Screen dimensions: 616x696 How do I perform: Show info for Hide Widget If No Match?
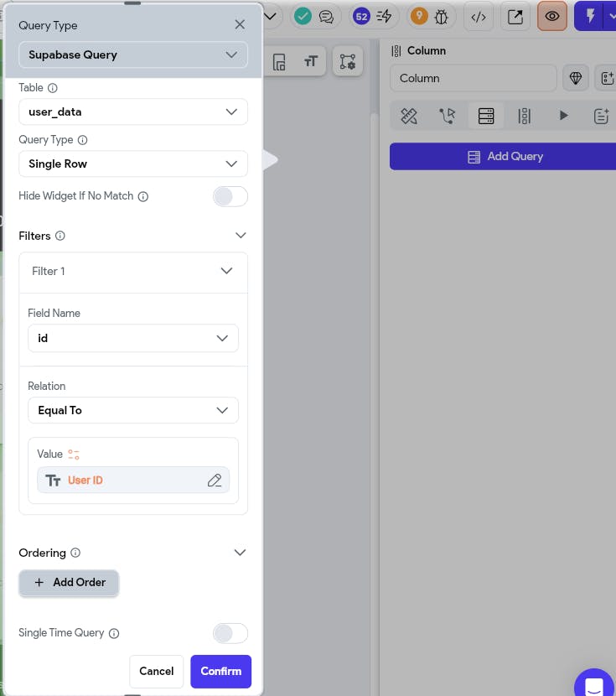142,196
